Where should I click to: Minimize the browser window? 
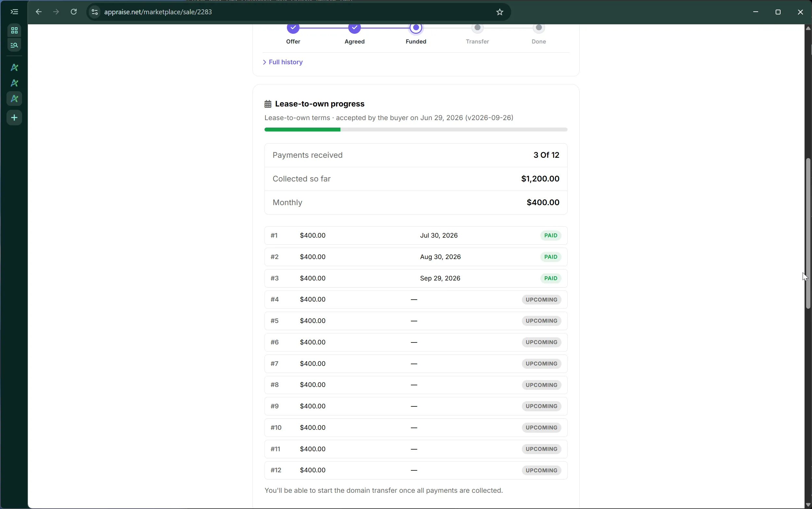[756, 12]
